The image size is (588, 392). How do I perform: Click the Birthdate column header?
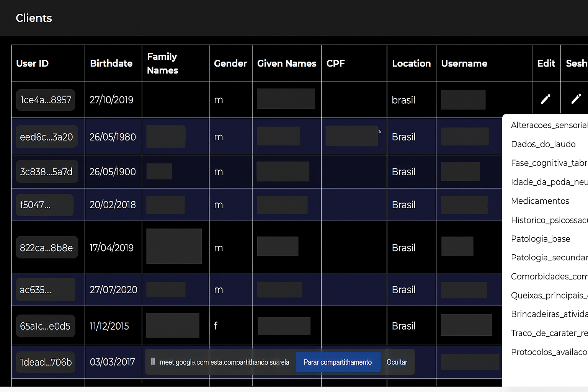pyautogui.click(x=111, y=64)
